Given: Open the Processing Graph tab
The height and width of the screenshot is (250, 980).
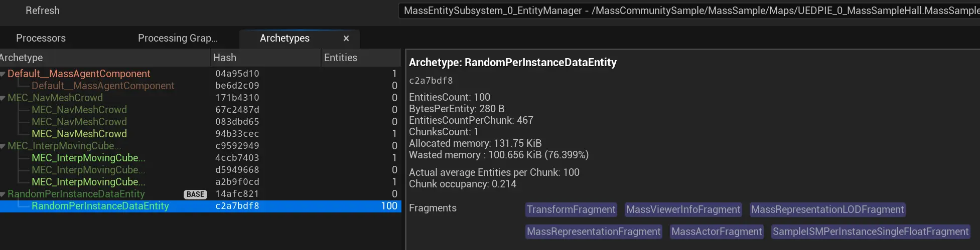Looking at the screenshot, I should [x=178, y=38].
